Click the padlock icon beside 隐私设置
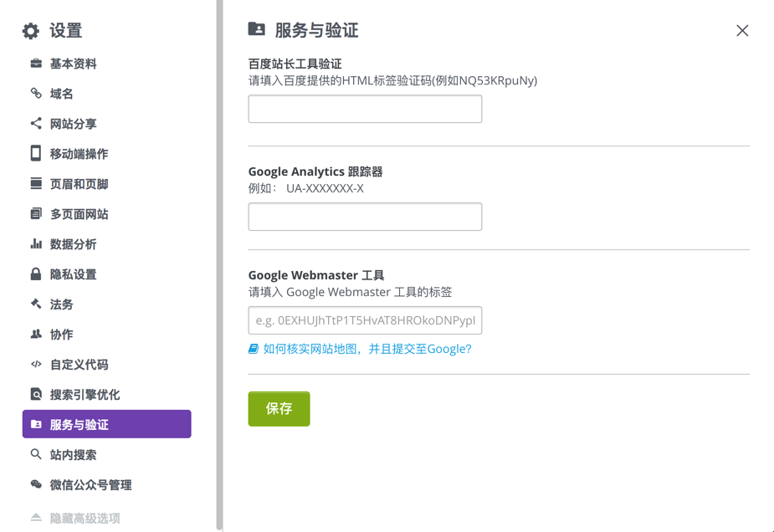 click(x=36, y=274)
